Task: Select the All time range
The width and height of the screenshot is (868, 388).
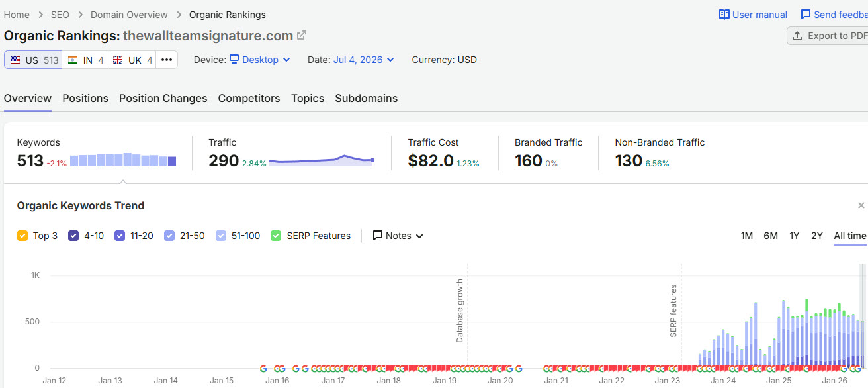Action: [x=850, y=236]
